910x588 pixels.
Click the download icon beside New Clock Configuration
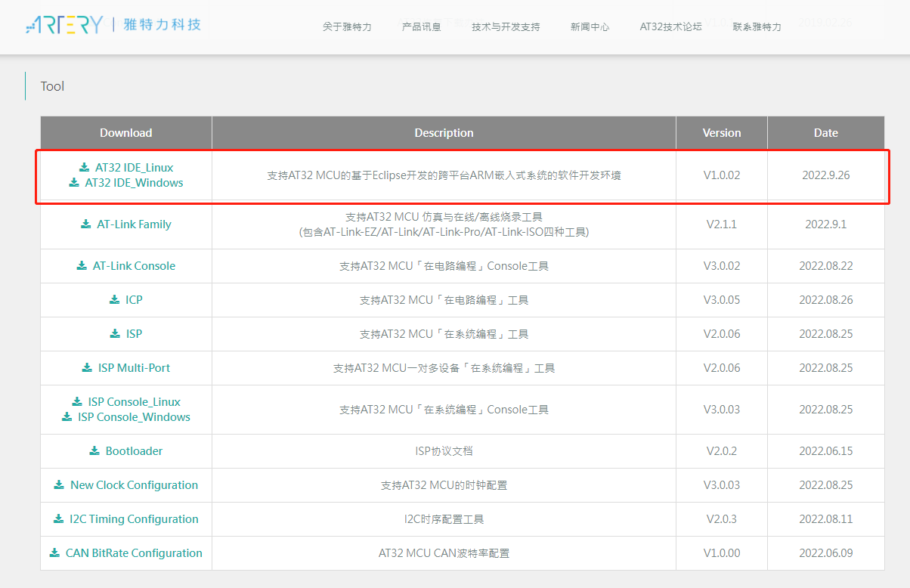(59, 484)
